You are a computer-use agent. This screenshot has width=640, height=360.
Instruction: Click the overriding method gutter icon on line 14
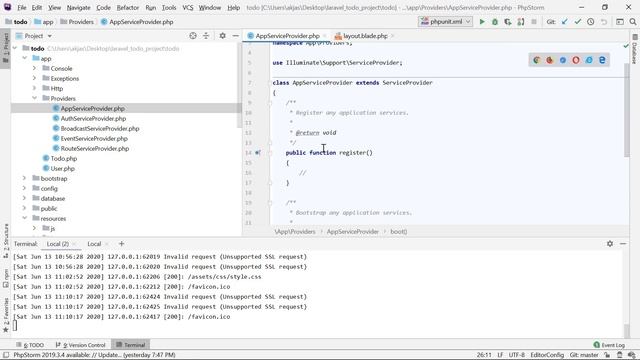click(258, 153)
